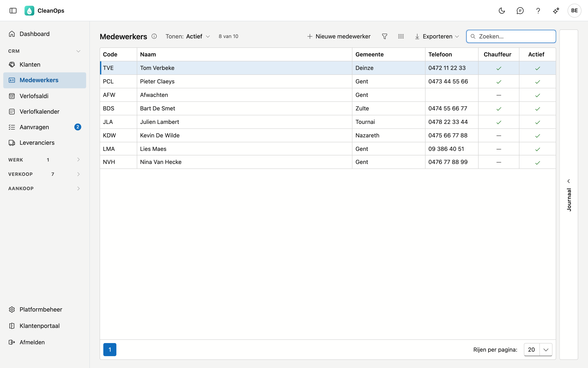The height and width of the screenshot is (368, 588).
Task: Click the AI sparkle icon
Action: coord(556,10)
